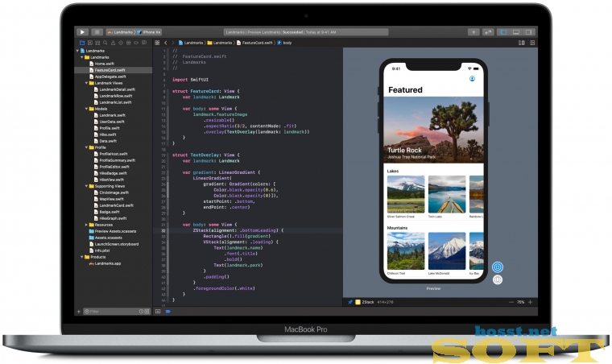Open the Report navigator speech-bubble icon
Screen dimensions: 612x364
144,43
